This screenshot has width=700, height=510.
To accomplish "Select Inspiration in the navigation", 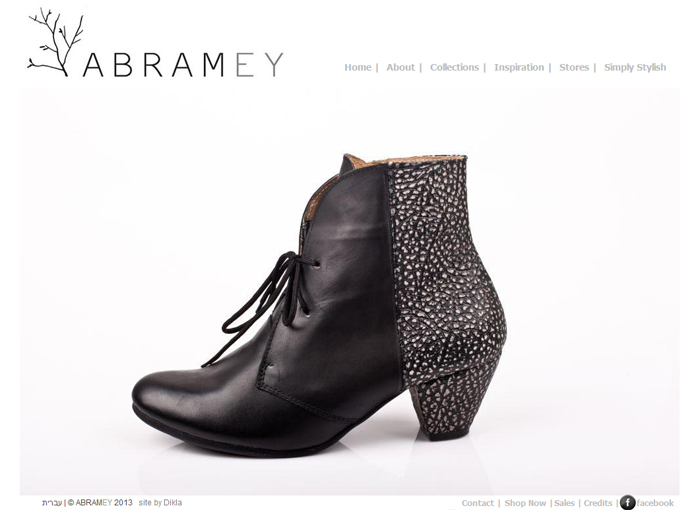I will [519, 67].
